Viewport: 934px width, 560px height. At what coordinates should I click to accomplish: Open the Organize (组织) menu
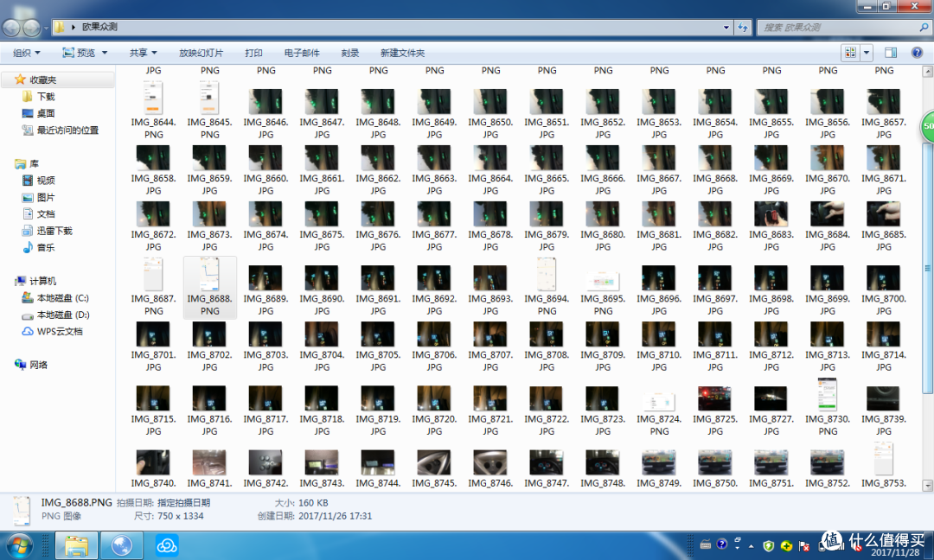(x=27, y=53)
